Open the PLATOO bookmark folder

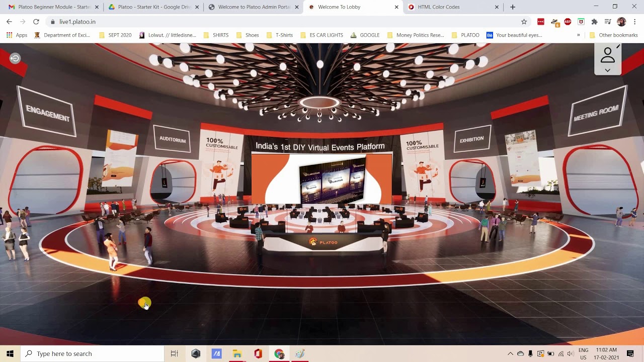pyautogui.click(x=465, y=35)
